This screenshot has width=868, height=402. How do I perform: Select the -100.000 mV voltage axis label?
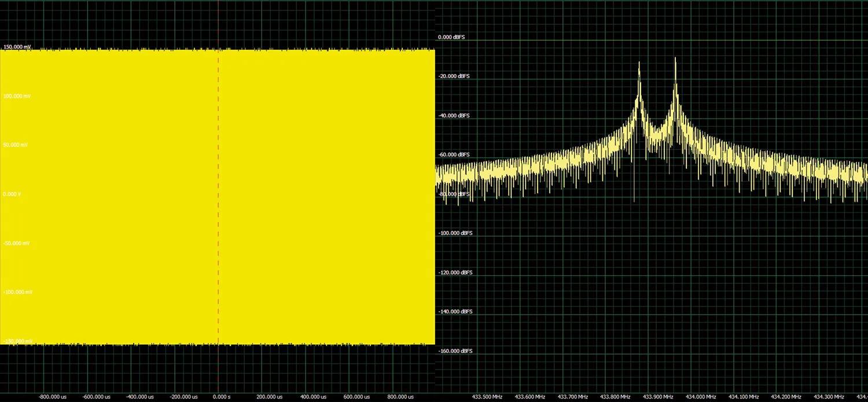click(18, 293)
